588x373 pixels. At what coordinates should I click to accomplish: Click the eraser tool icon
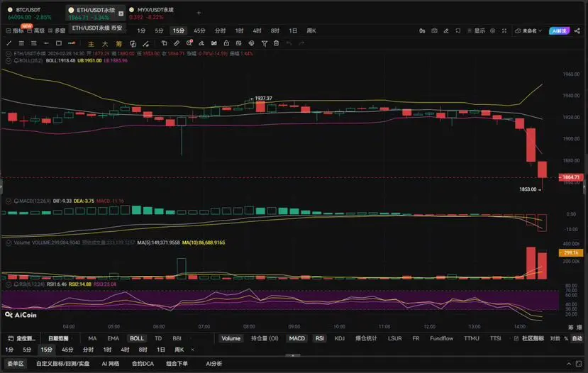point(201,43)
